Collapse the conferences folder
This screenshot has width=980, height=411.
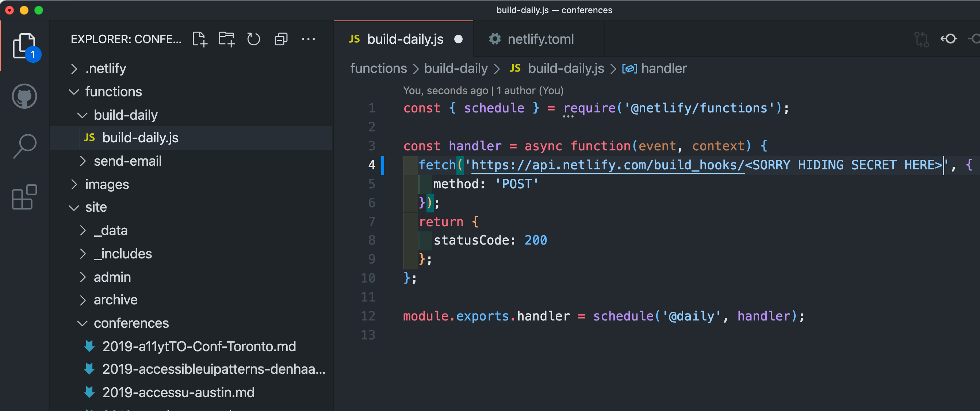coord(131,323)
